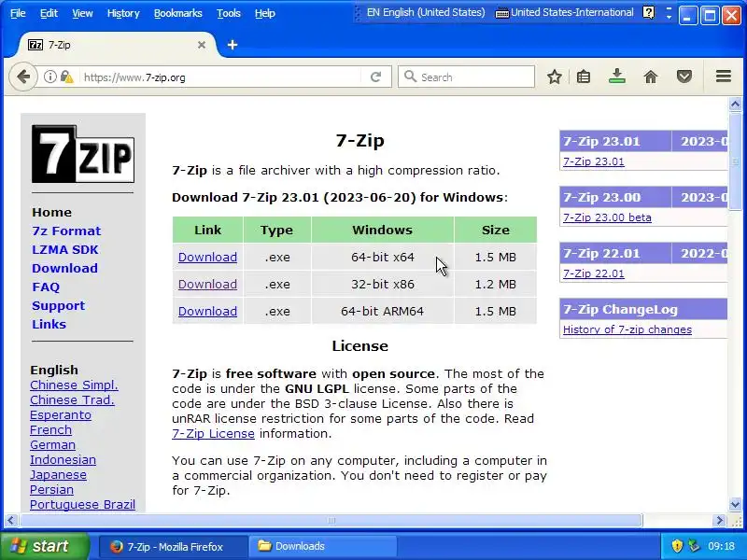Open 7z Format sidebar link

click(x=66, y=231)
